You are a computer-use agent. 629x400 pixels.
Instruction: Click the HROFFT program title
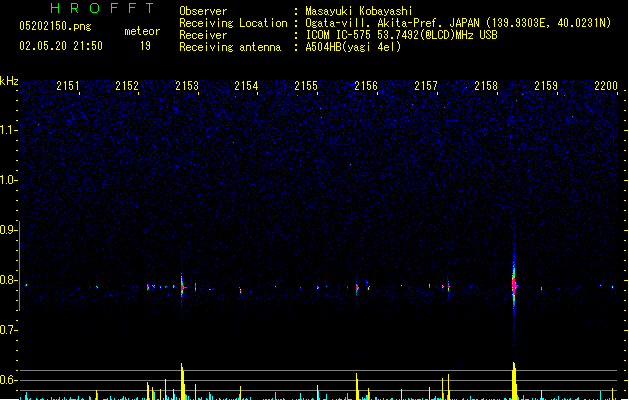click(102, 8)
